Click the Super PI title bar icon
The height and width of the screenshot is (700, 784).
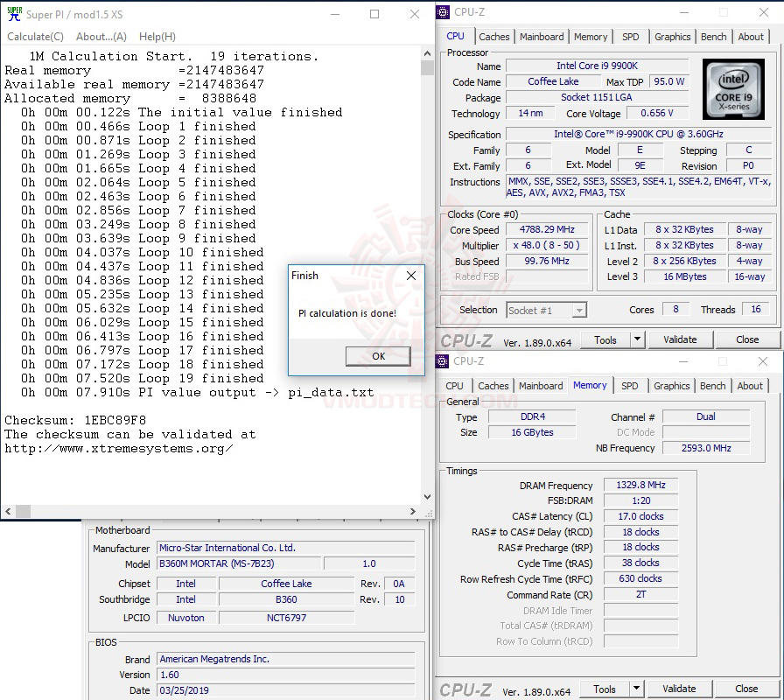pyautogui.click(x=14, y=14)
